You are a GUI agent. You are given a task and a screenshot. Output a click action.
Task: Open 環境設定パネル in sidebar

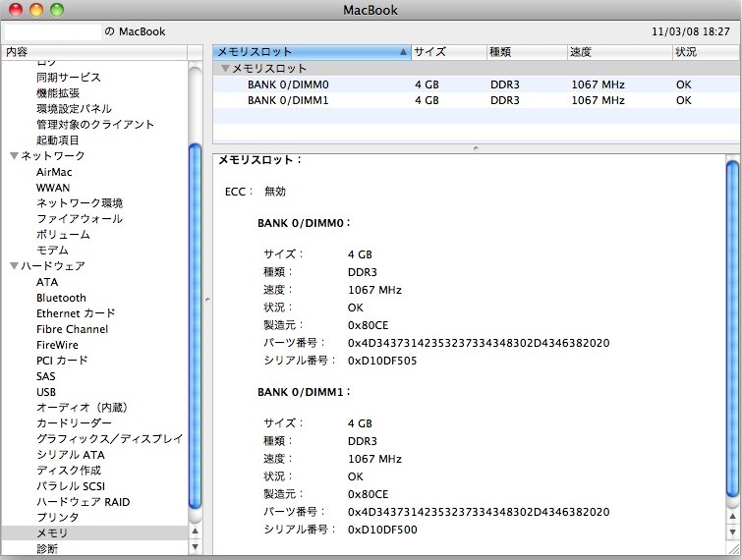click(x=75, y=108)
